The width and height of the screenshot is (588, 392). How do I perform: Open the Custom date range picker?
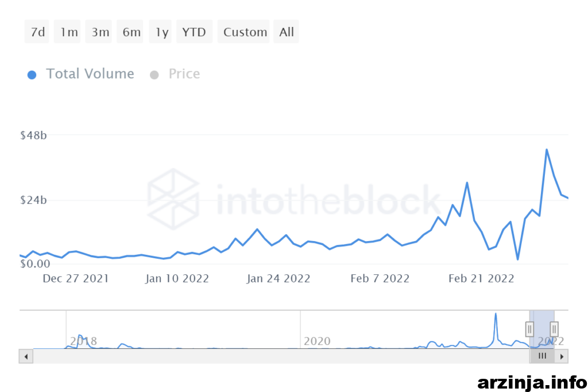[x=243, y=32]
